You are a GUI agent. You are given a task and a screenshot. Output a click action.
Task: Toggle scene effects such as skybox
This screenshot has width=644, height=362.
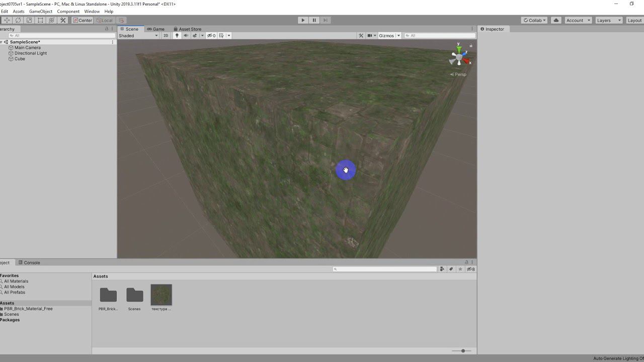(x=195, y=36)
